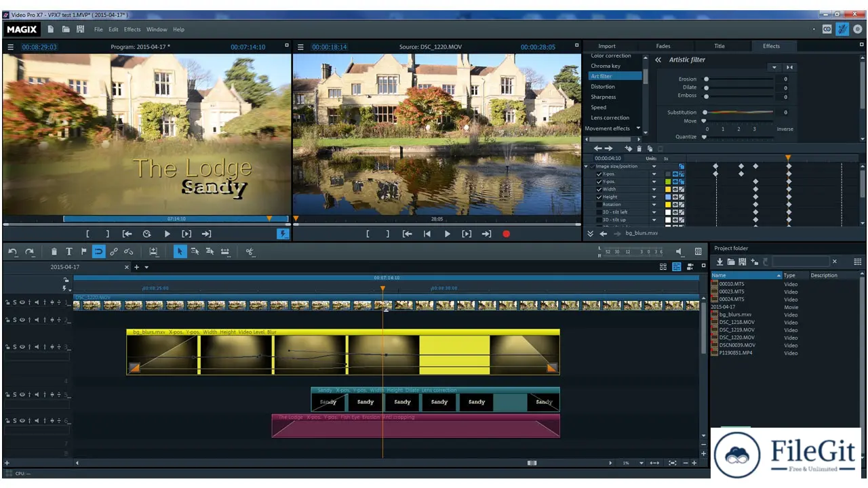The height and width of the screenshot is (488, 868).
Task: Switch to storyboard scene overview icon
Action: pyautogui.click(x=663, y=267)
